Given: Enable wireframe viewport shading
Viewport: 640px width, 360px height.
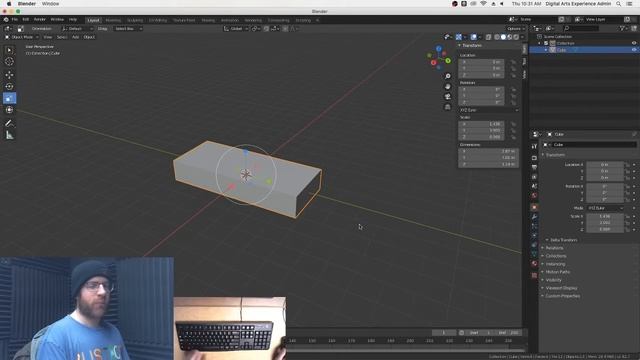Looking at the screenshot, I should click(x=497, y=37).
